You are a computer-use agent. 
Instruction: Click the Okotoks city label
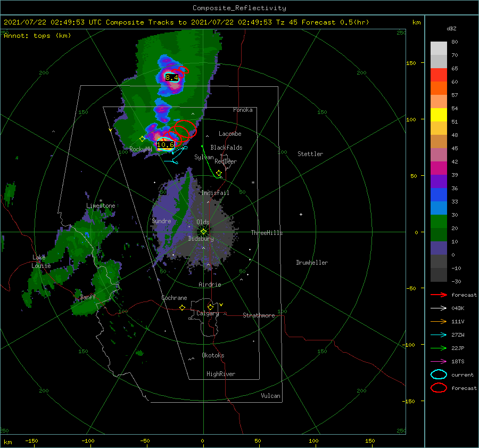pyautogui.click(x=213, y=355)
